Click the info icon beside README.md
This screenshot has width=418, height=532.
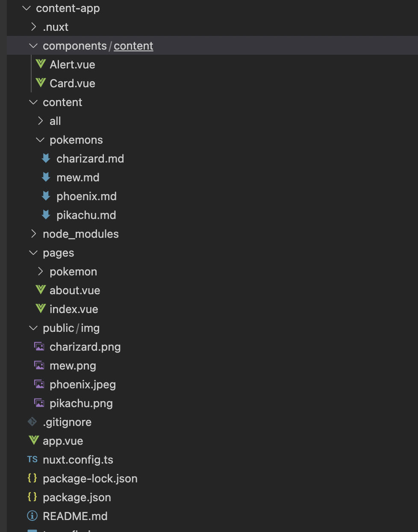(x=32, y=516)
